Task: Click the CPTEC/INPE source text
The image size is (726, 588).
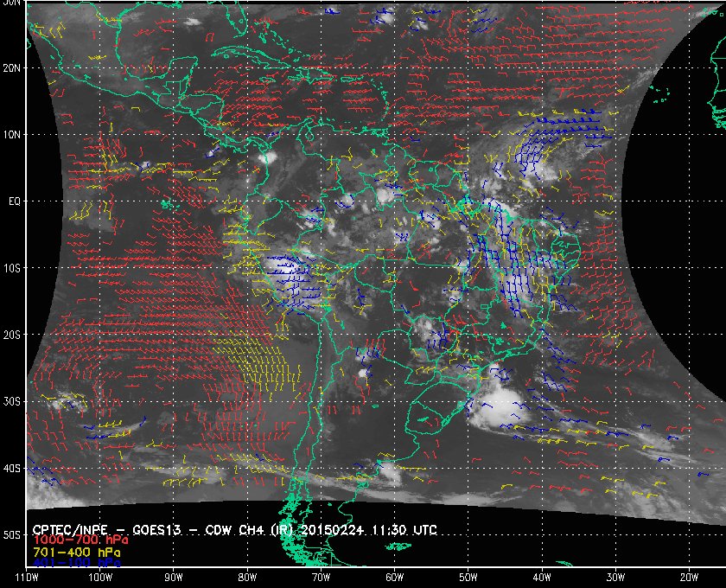Action: 70,530
